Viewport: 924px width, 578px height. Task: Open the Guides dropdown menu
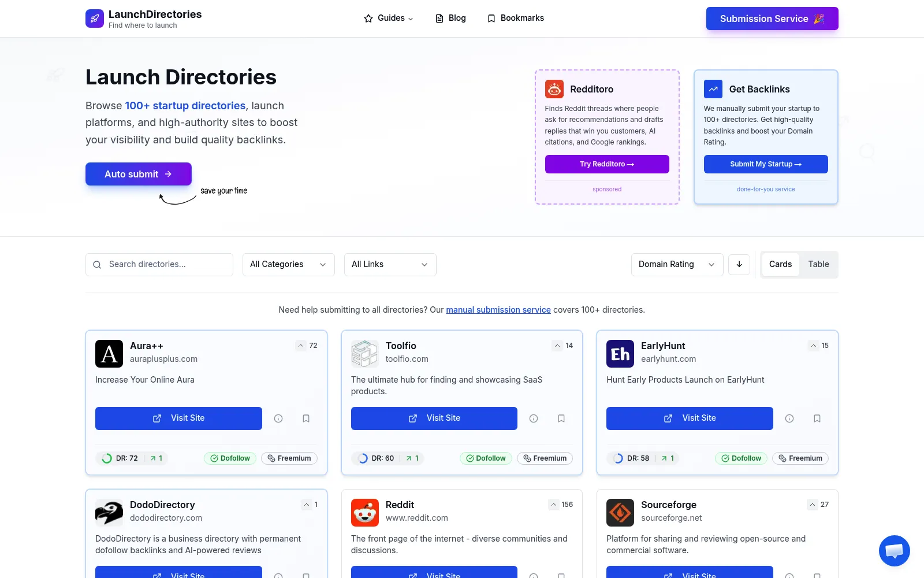pyautogui.click(x=389, y=18)
